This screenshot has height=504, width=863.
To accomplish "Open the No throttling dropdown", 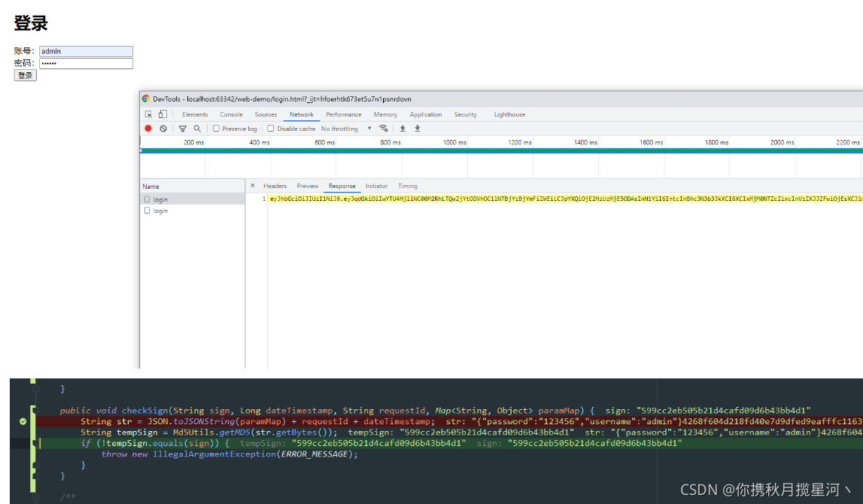I will 346,128.
